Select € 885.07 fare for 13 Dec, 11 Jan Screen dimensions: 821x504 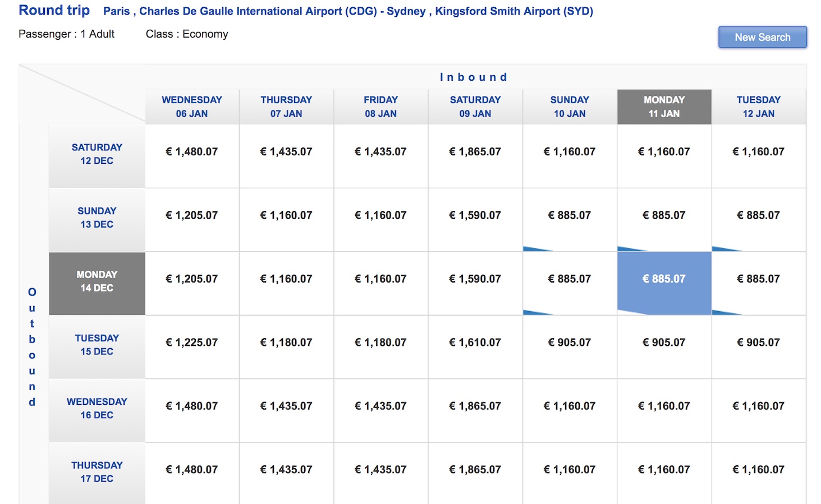coord(664,220)
